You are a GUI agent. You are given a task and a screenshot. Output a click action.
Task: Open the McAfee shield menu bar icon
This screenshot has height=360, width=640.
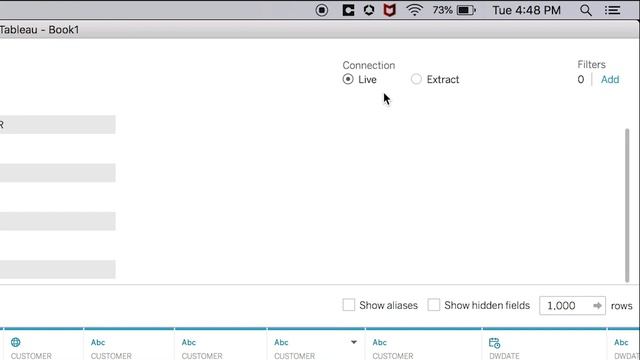tap(390, 10)
